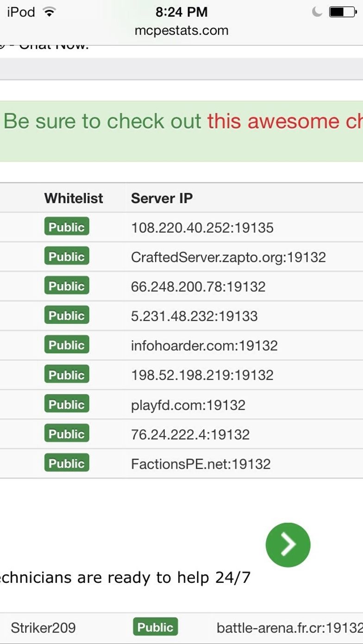The height and width of the screenshot is (644, 363).
Task: Tap Public badge beside FactionsPE.net
Action: point(67,463)
